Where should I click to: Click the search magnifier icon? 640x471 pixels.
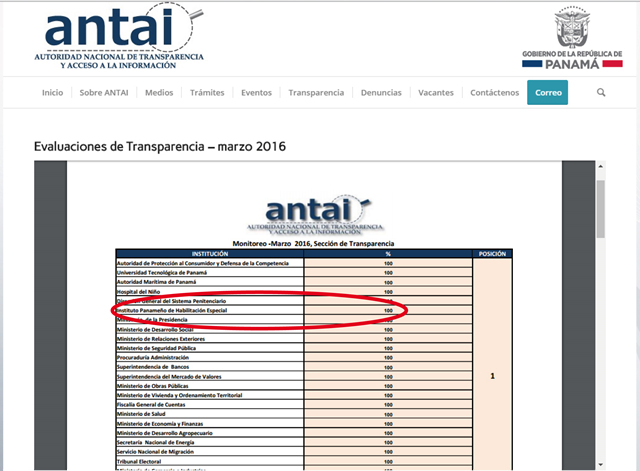point(601,92)
